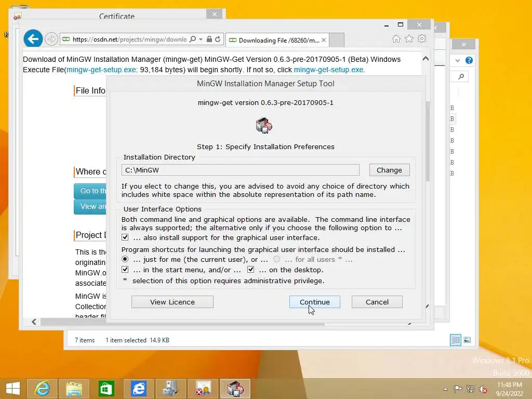Click '1 item selected 14.9 KB' status text

[x=137, y=340]
